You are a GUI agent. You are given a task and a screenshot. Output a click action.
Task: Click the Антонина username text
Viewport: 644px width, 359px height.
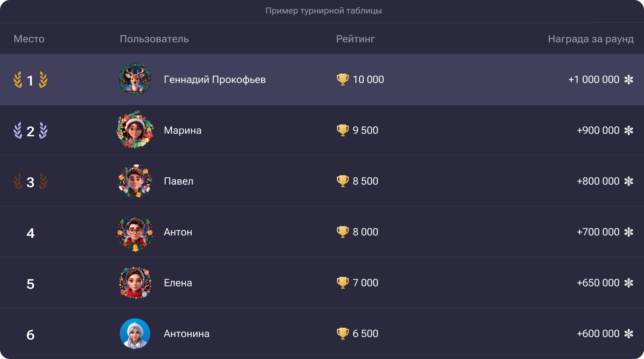click(187, 334)
